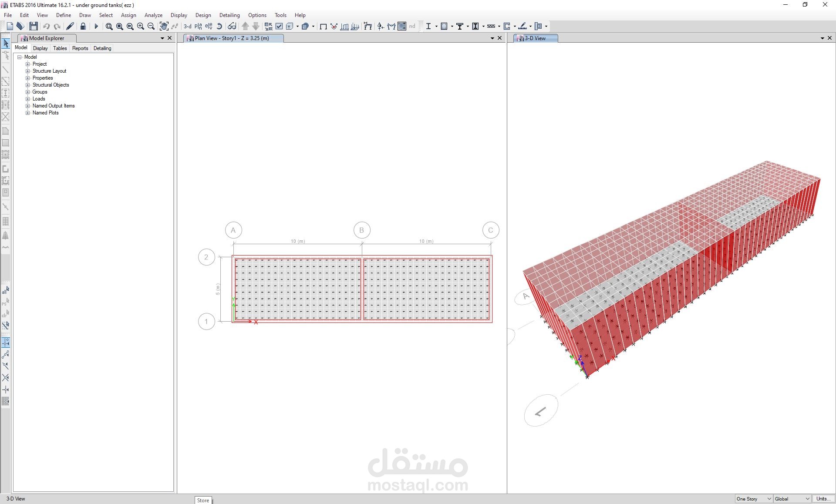The width and height of the screenshot is (836, 504).
Task: Collapse the root Model tree node
Action: 20,57
